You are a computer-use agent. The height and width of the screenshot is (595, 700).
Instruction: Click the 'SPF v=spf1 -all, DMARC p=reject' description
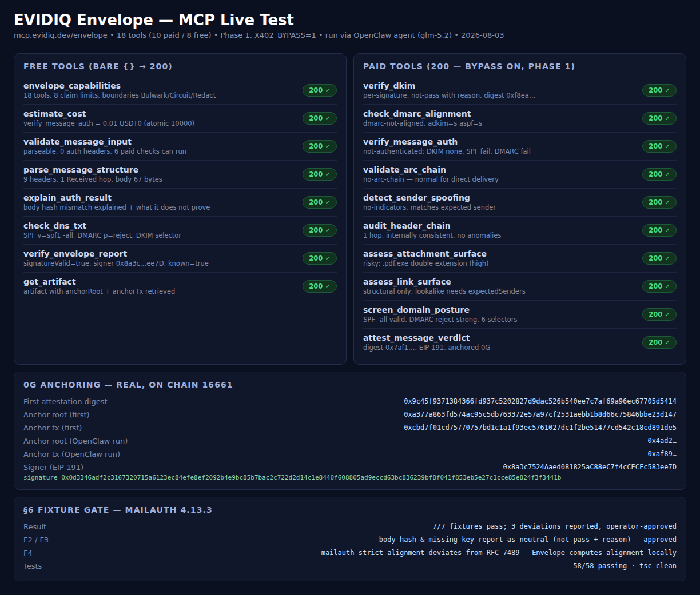(x=102, y=235)
